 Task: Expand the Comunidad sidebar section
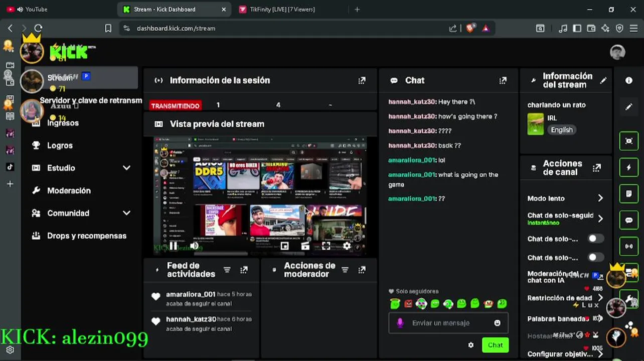126,213
